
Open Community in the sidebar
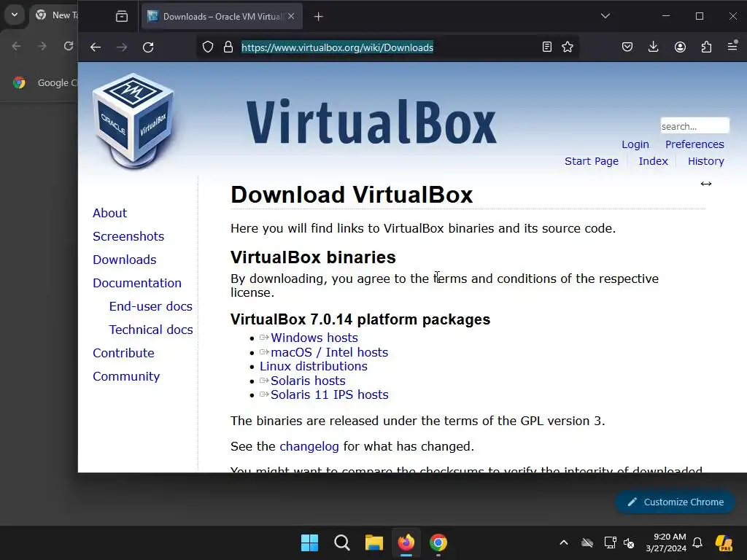click(126, 376)
